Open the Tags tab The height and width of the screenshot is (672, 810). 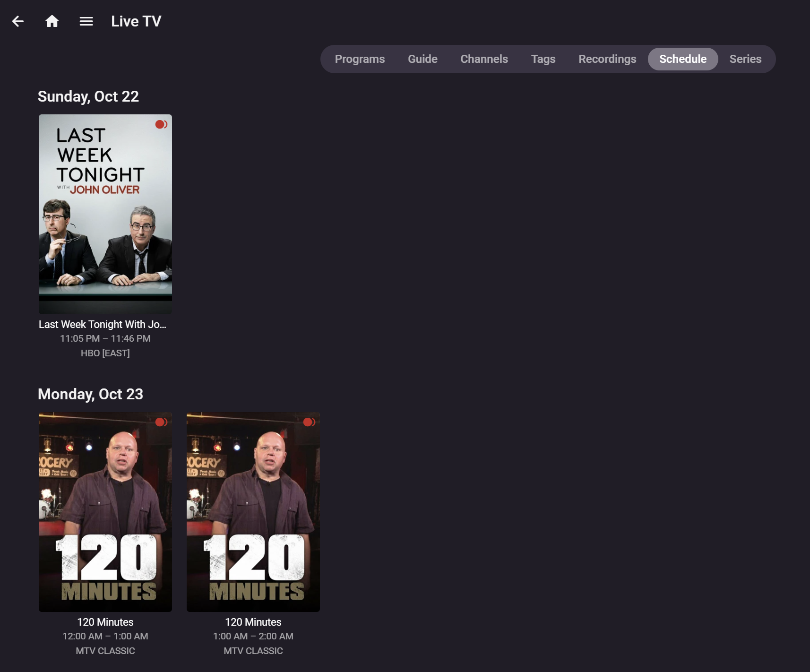pos(543,59)
